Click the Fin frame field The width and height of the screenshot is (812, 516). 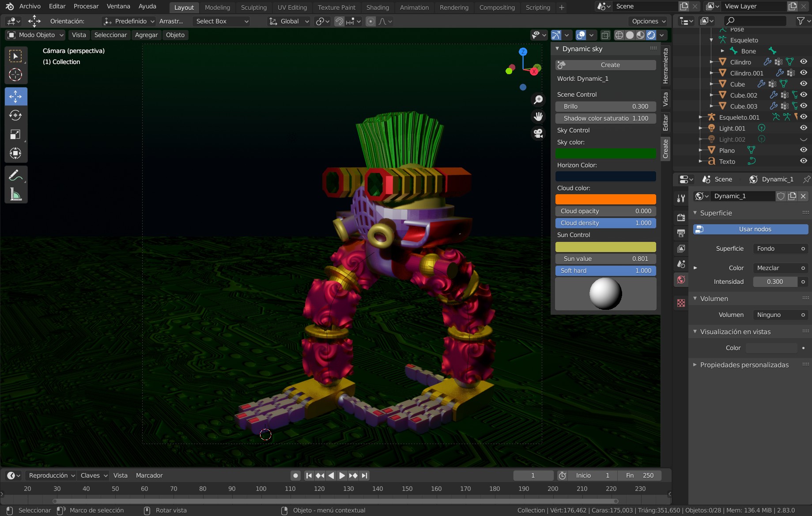click(639, 475)
